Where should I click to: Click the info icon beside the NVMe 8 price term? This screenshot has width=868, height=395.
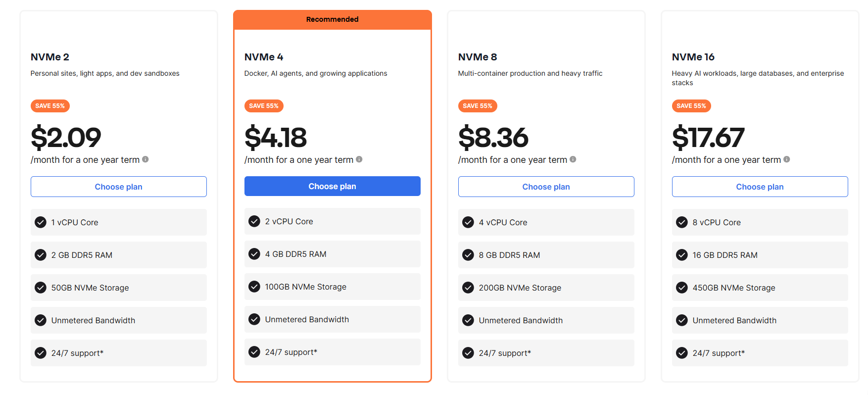click(x=573, y=159)
